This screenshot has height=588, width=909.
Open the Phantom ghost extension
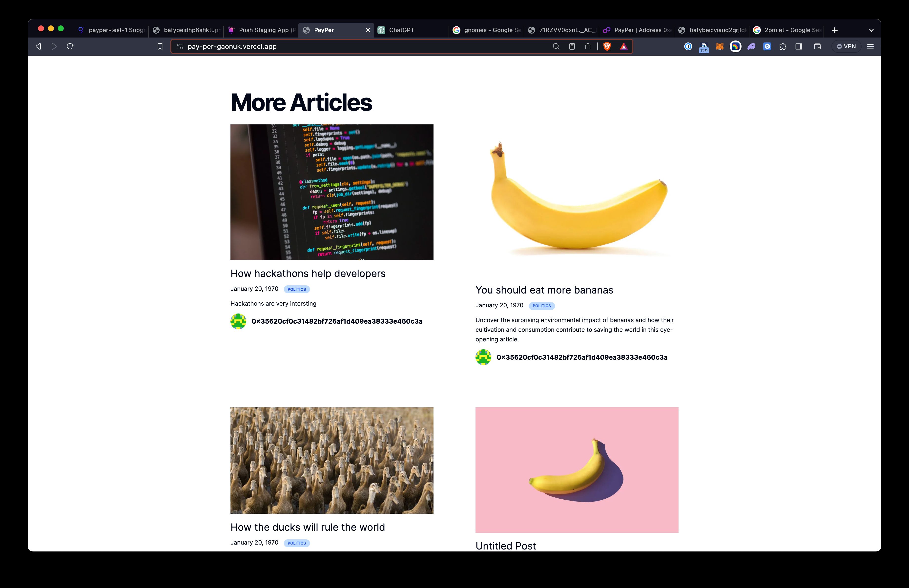tap(751, 47)
